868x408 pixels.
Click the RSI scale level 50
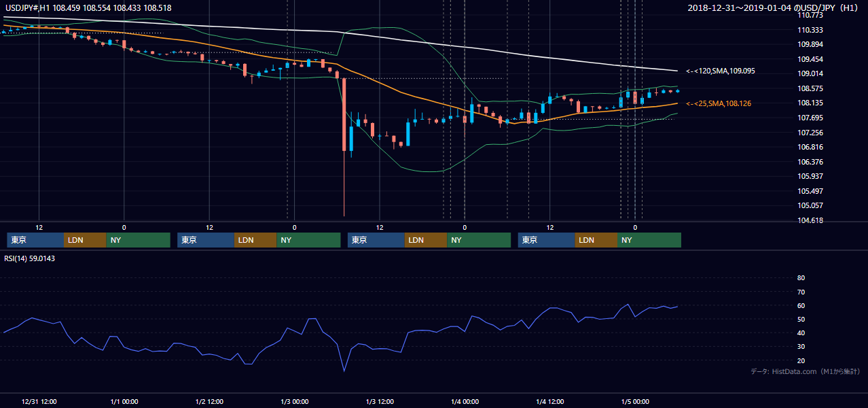point(801,320)
